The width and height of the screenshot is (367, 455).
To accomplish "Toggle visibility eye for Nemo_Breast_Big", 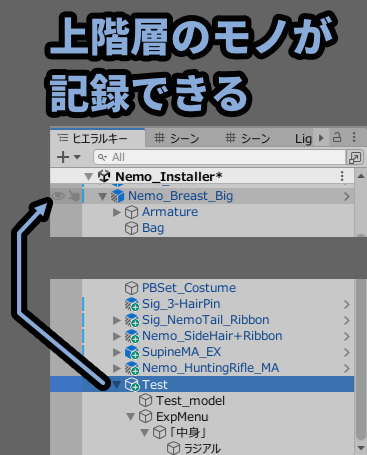I will pos(58,196).
